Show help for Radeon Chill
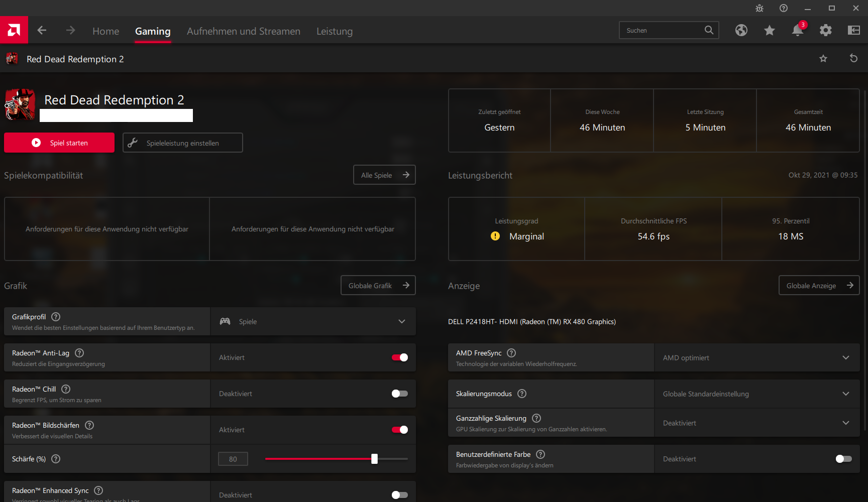Viewport: 868px width, 502px height. click(x=66, y=389)
